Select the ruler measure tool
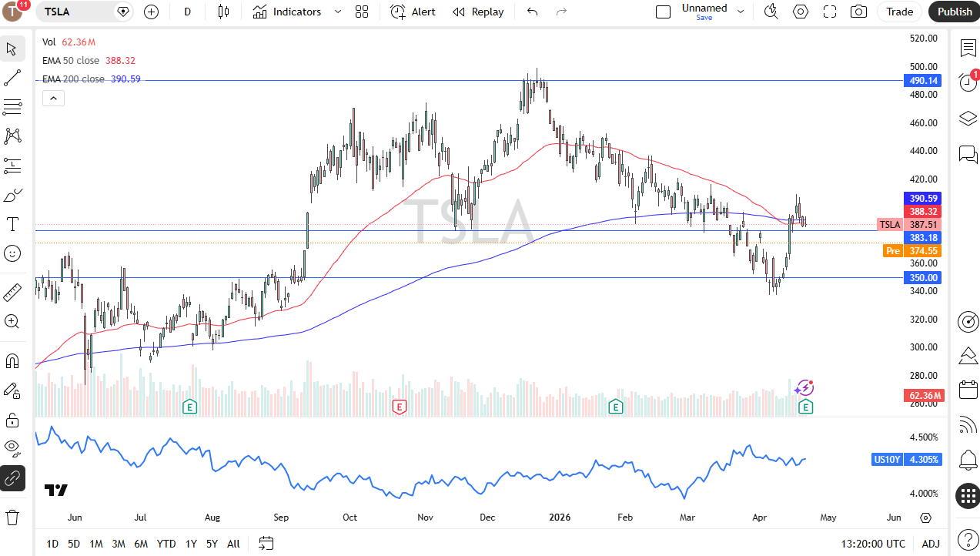This screenshot has height=556, width=980. (12, 292)
